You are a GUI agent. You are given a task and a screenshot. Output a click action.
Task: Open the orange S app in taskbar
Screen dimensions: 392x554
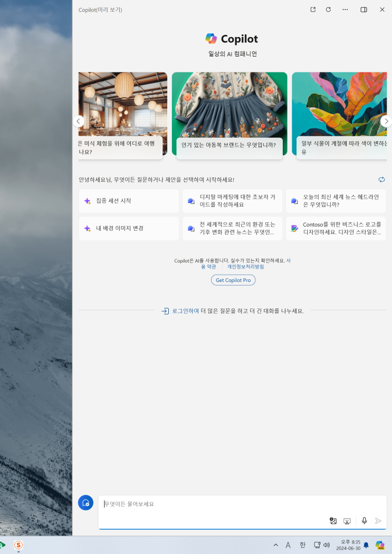click(18, 545)
